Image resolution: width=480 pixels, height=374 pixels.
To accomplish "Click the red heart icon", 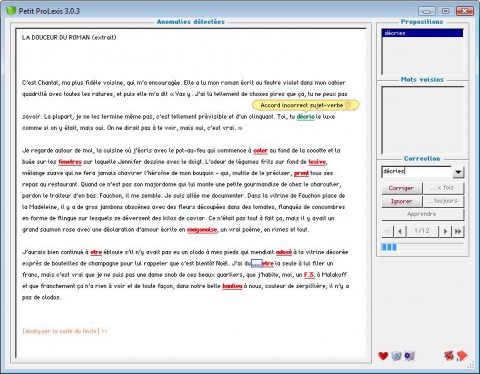I will [383, 356].
